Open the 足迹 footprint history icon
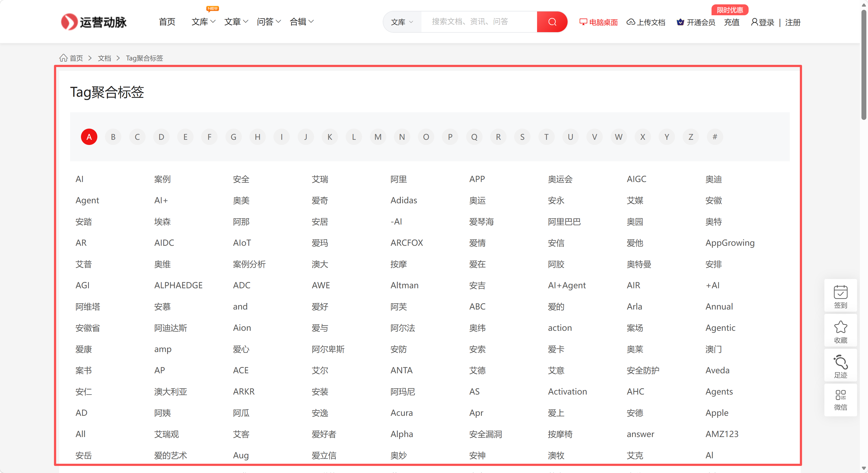The height and width of the screenshot is (473, 868). [840, 362]
